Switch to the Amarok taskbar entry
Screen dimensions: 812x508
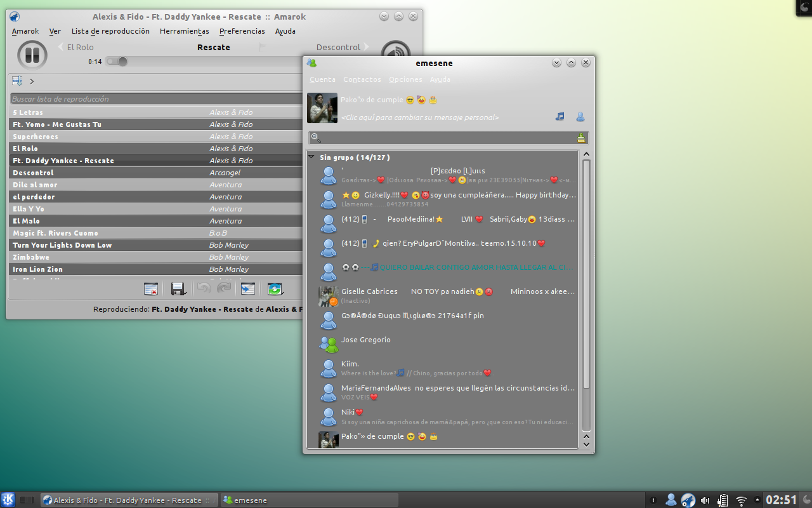pos(129,500)
